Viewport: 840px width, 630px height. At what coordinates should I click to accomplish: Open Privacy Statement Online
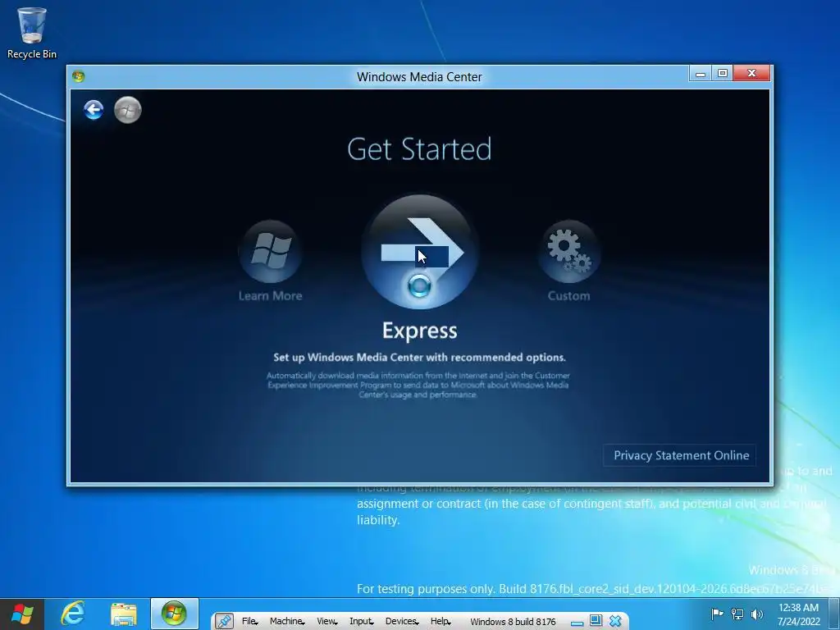680,455
